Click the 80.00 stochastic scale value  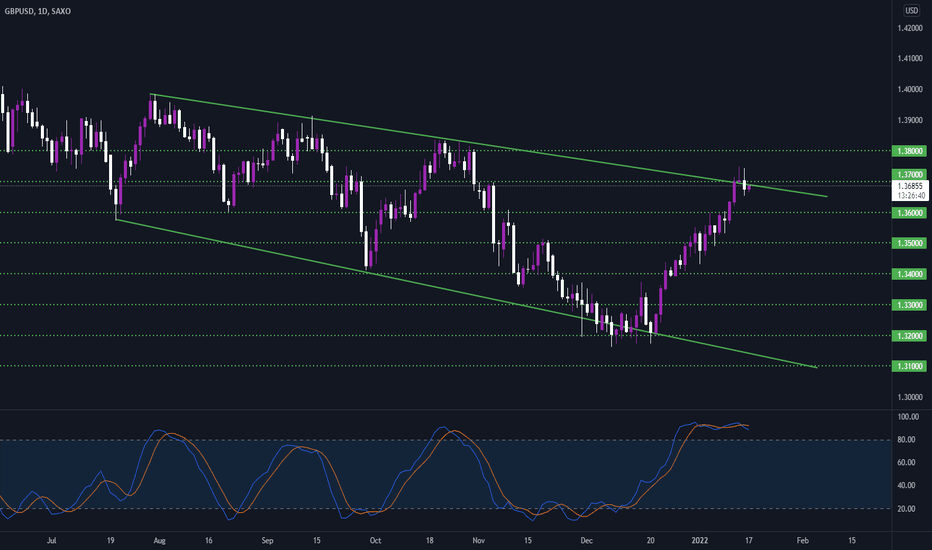906,440
